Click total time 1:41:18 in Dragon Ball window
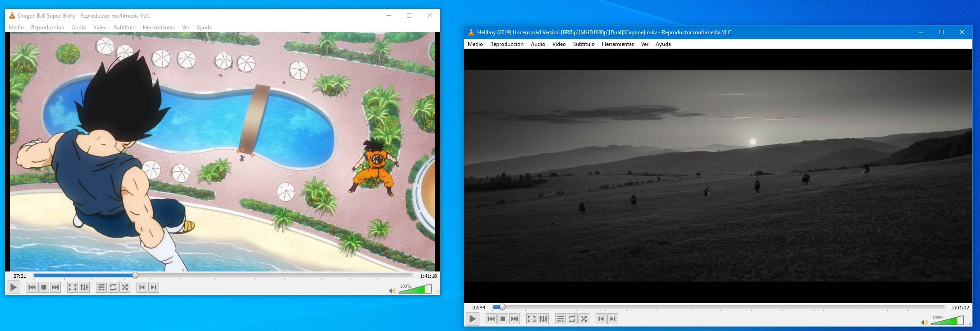Viewport: 980px width, 331px height. coord(428,276)
